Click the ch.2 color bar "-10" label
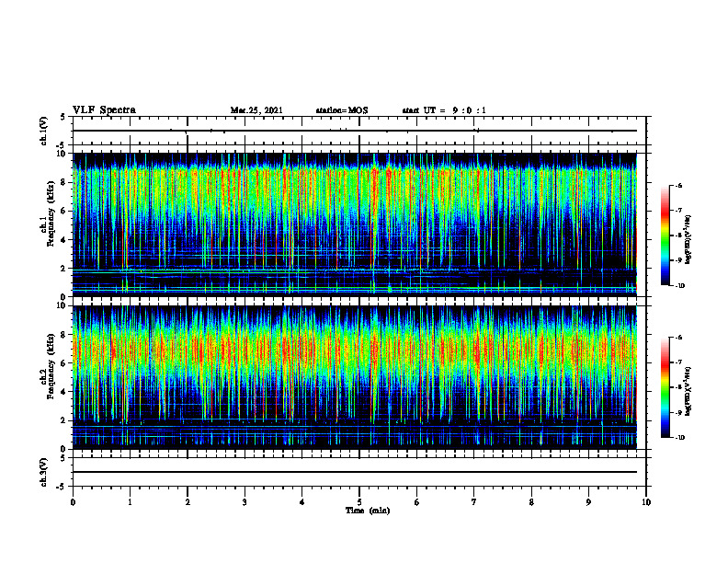Image resolution: width=728 pixels, height=563 pixels. [x=680, y=438]
